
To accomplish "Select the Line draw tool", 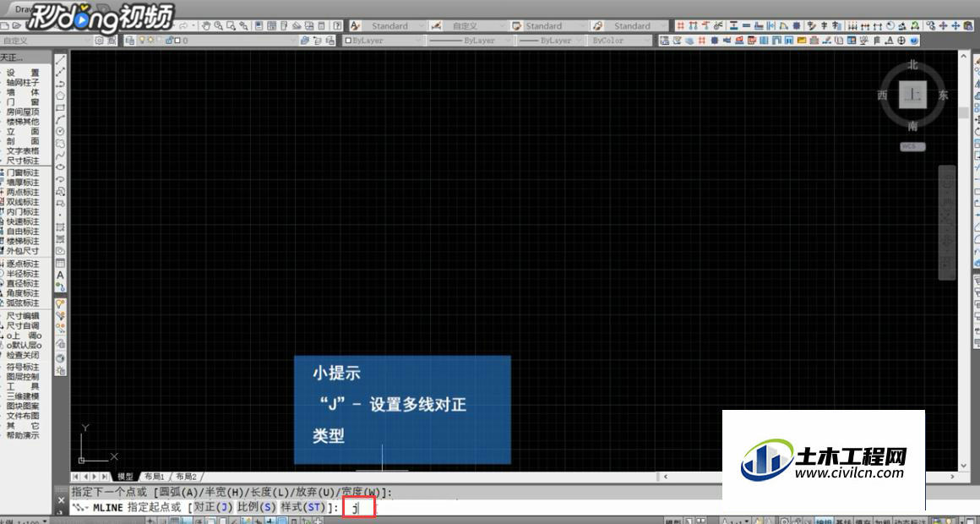I will [x=61, y=60].
